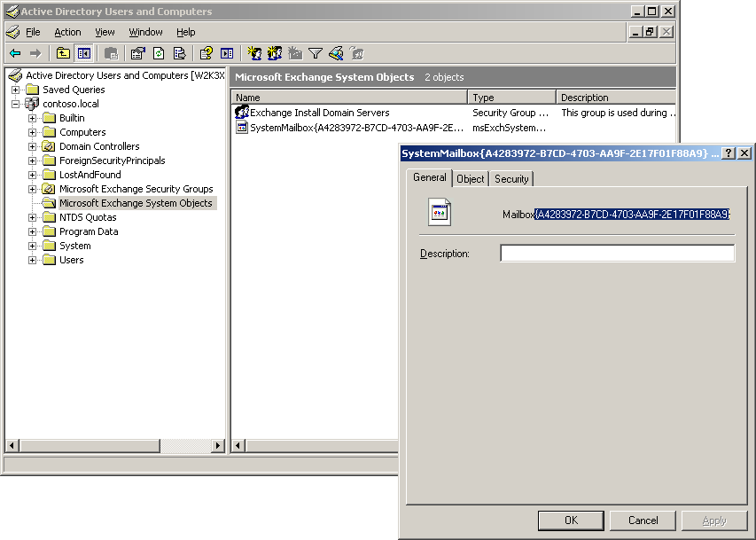Image resolution: width=756 pixels, height=540 pixels.
Task: Click the Help toolbar icon
Action: [x=207, y=53]
